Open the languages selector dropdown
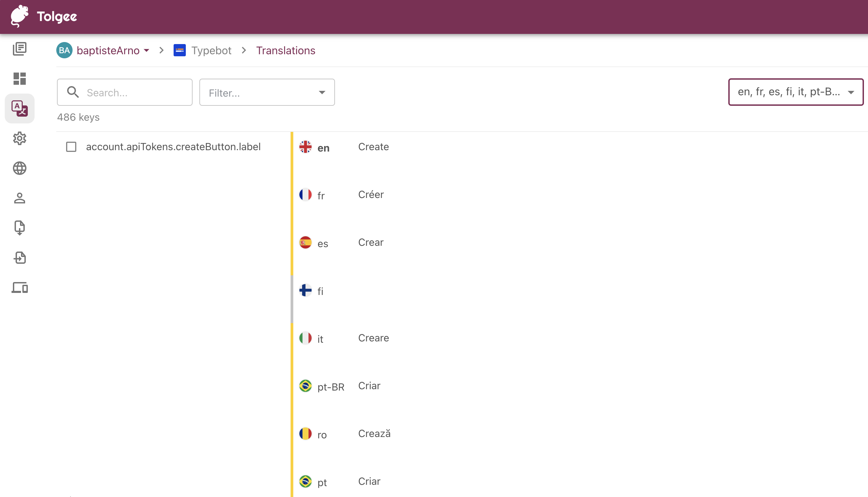This screenshot has height=497, width=868. click(795, 92)
